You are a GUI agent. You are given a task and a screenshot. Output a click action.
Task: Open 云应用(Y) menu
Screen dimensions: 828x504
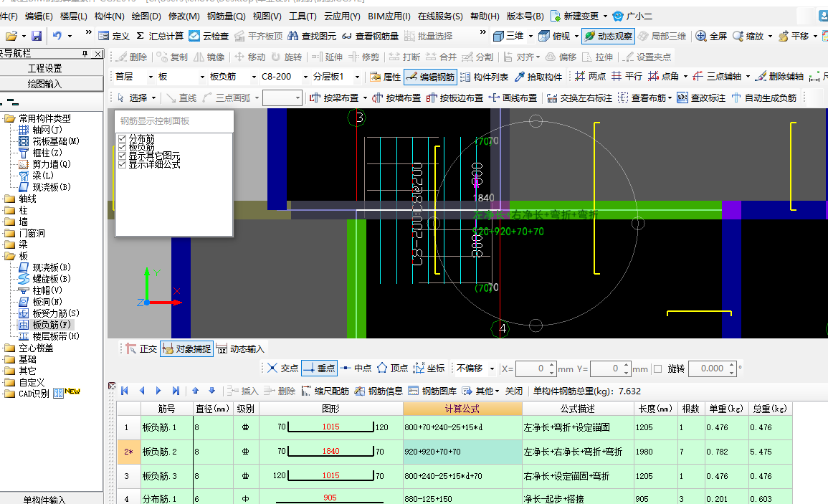point(342,16)
